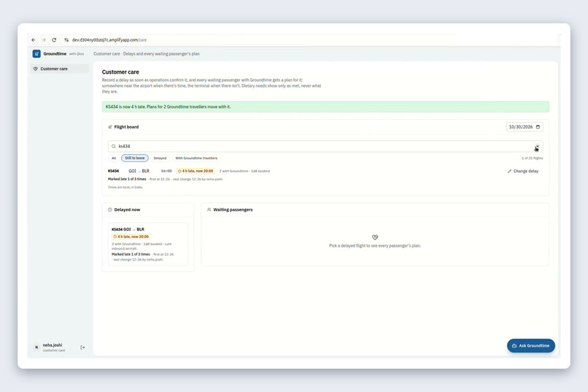
Task: Open the KS434 GOI → BLR delayed card
Action: [148, 244]
